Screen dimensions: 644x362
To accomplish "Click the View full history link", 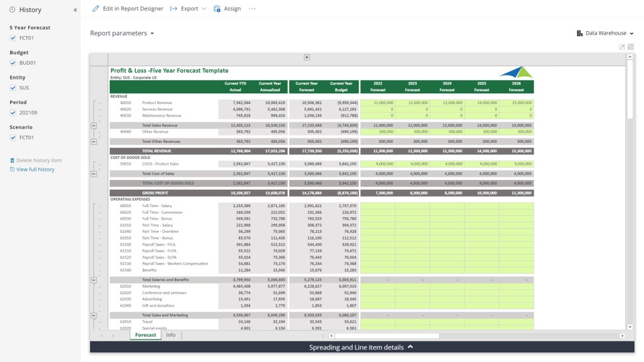I will 35,169.
